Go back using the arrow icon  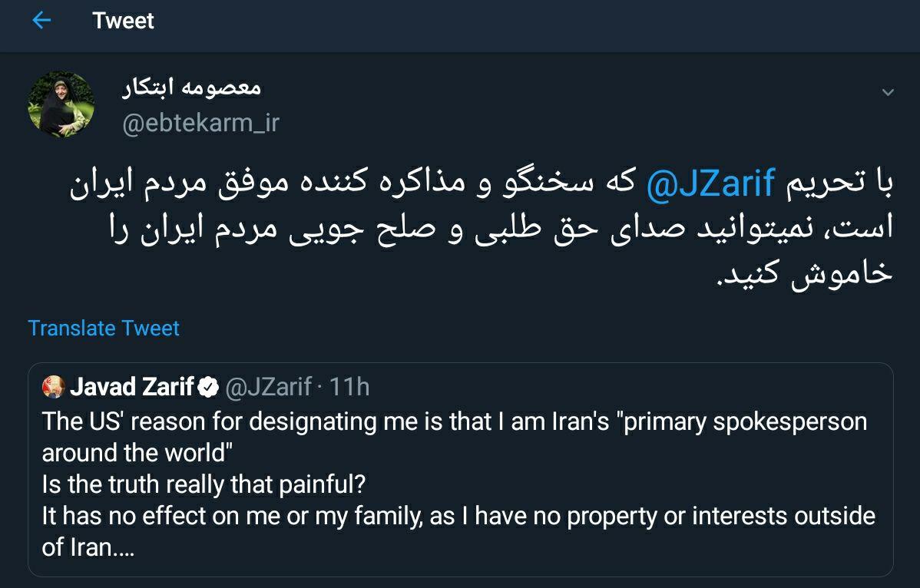tap(41, 21)
